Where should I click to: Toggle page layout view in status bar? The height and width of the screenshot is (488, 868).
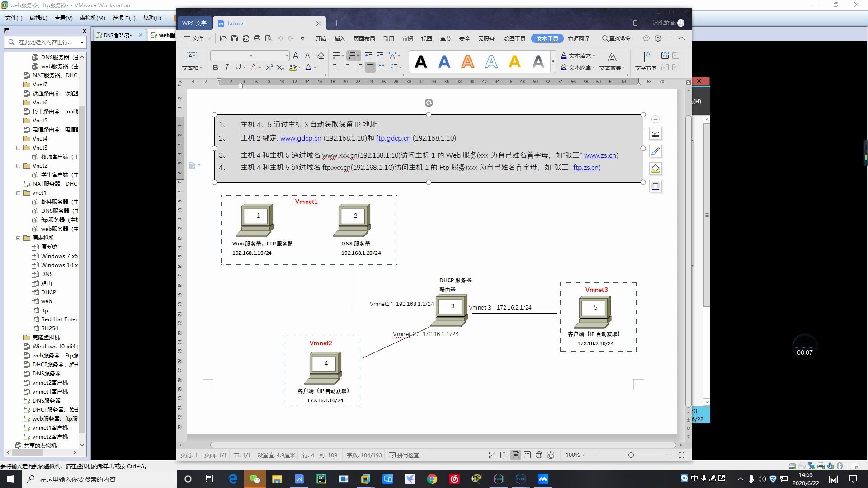click(516, 455)
